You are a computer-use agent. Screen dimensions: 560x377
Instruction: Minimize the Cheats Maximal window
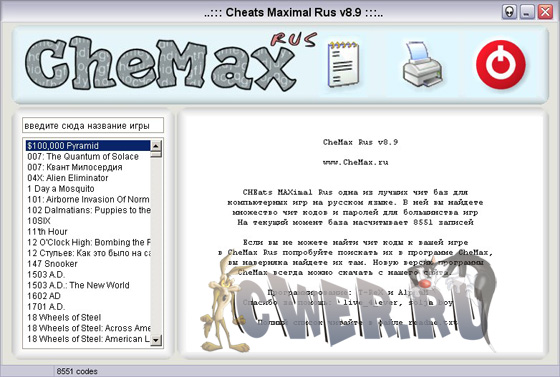point(527,12)
